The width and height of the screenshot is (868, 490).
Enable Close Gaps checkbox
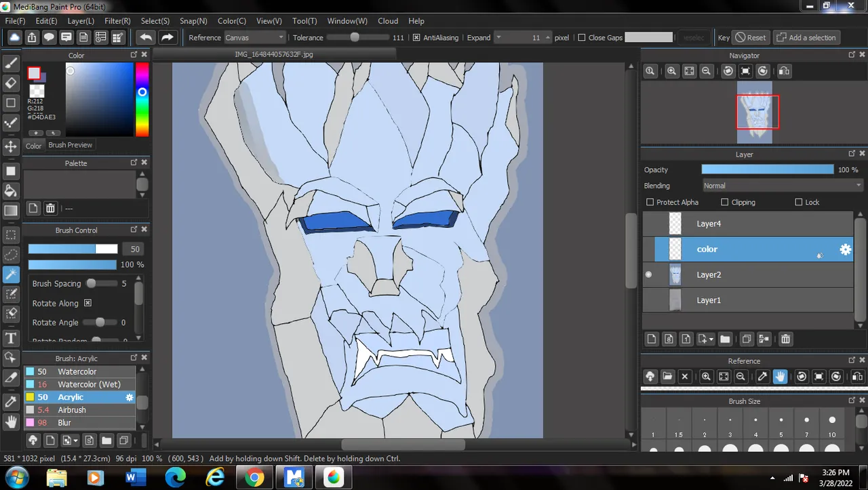tap(581, 38)
